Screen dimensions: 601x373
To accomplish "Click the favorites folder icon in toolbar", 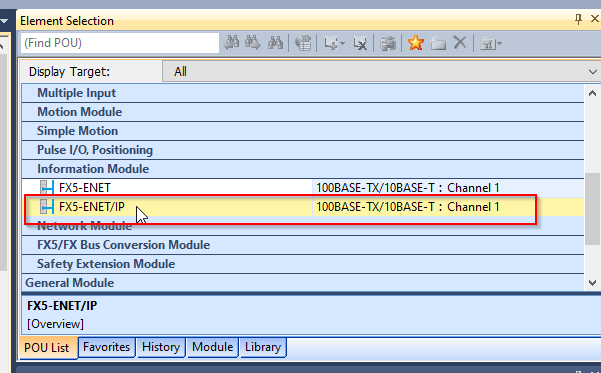I will (438, 43).
